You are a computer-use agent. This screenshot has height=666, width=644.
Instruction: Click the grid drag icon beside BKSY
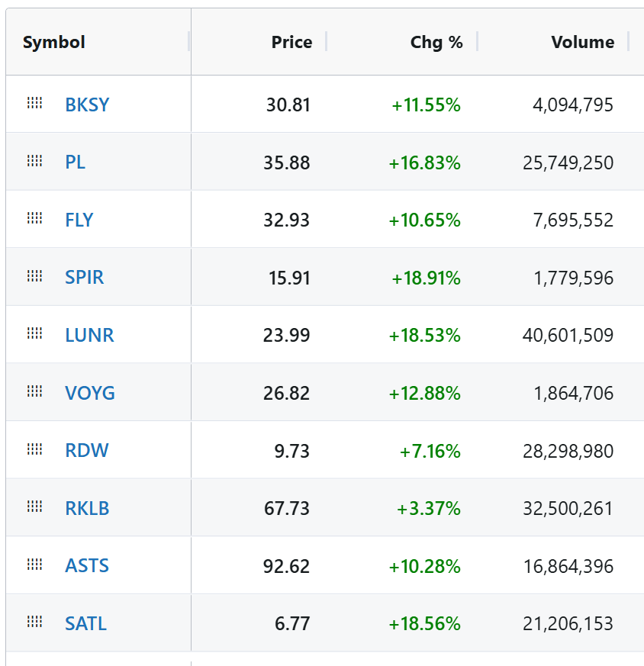point(34,104)
